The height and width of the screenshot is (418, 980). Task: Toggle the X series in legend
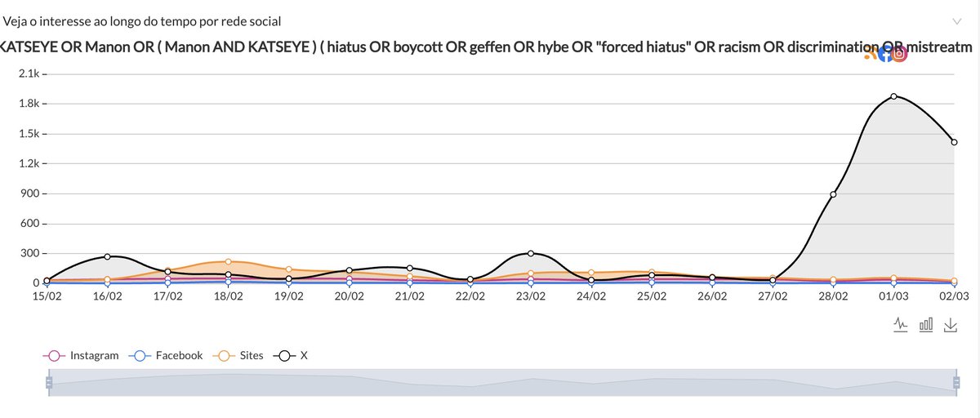(x=291, y=355)
